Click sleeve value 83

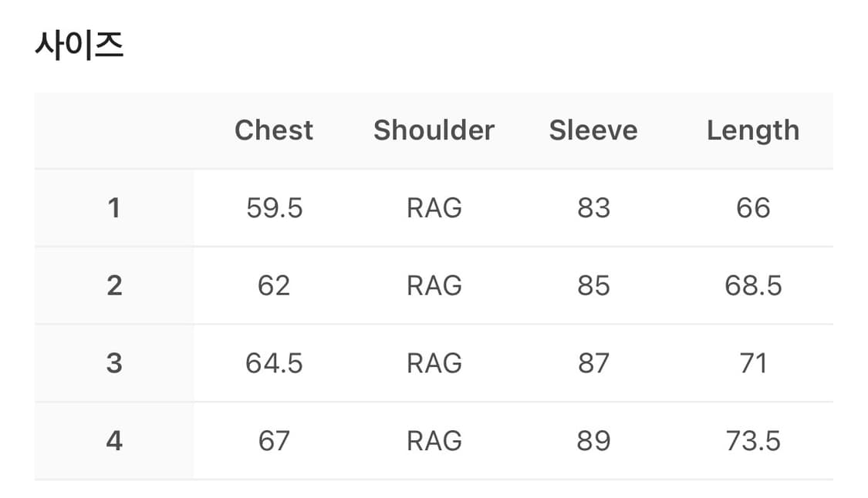pos(593,208)
